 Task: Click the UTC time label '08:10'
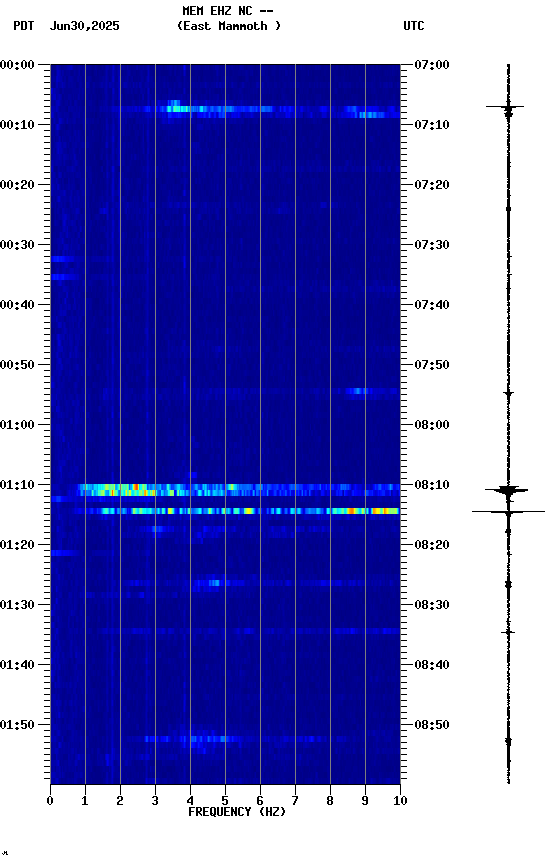431,485
